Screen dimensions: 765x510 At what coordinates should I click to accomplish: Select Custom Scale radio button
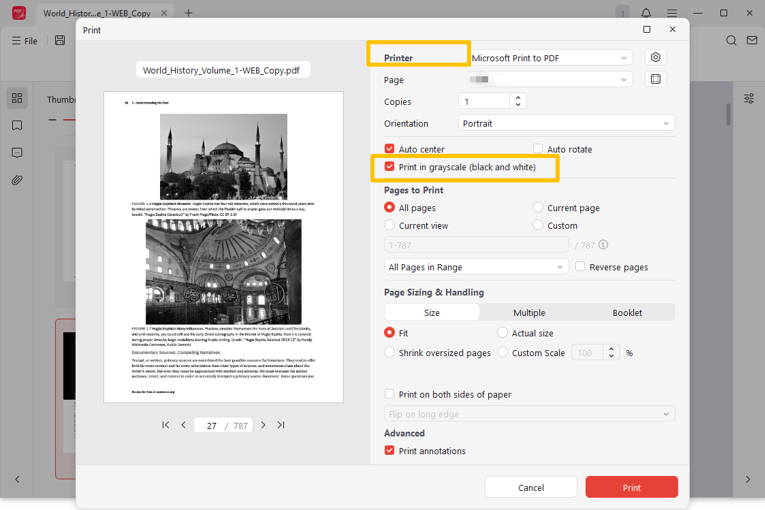pyautogui.click(x=502, y=352)
